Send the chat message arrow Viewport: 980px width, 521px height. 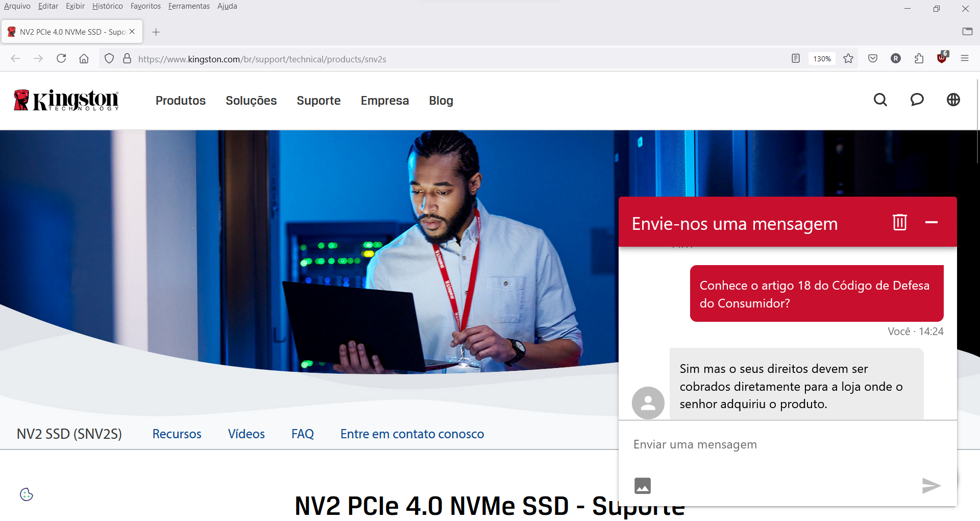(x=931, y=485)
